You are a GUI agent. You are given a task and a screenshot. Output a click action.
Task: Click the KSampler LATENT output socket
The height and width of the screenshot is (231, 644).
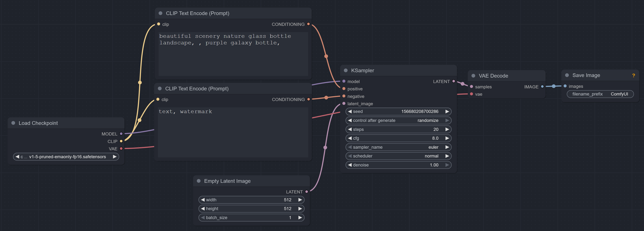point(453,81)
